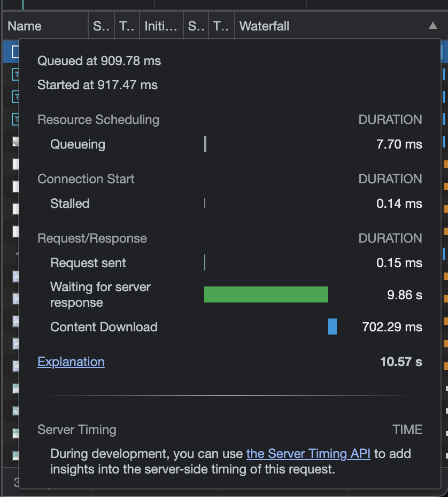Click the green Waiting for server response bar
Screen dimensions: 448x497
click(x=266, y=294)
